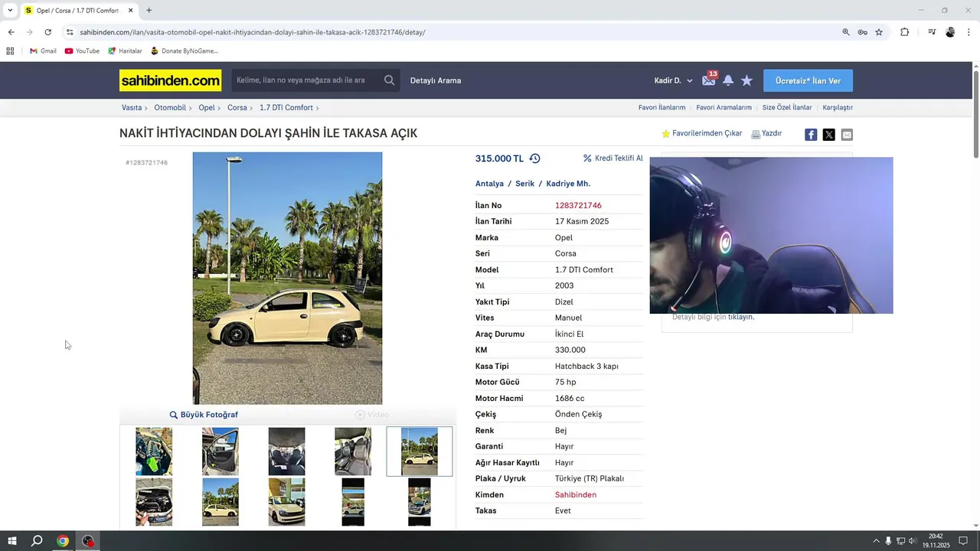Click the browser vertical scrollbar
The width and height of the screenshot is (980, 551).
coord(975,115)
